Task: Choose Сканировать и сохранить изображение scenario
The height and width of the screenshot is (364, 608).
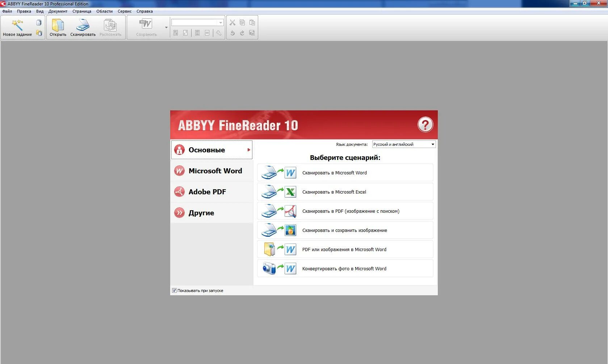Action: point(345,230)
